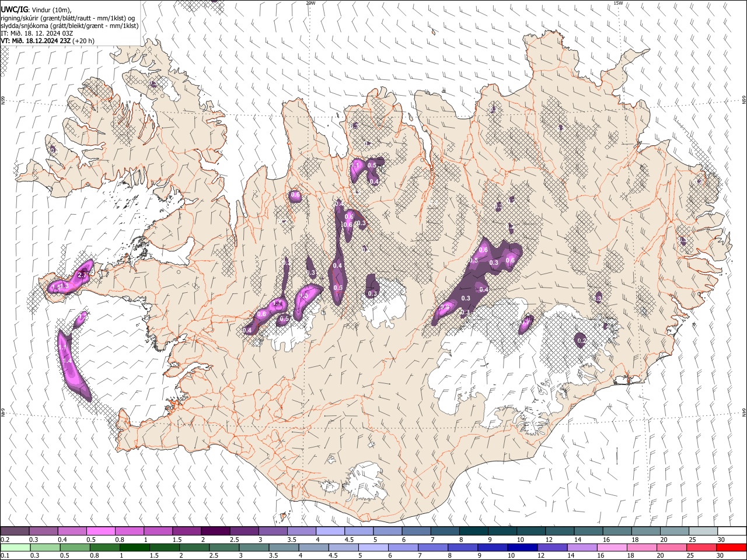Pick the 0.4 orchid swatch, upper legend row
Image resolution: width=747 pixels, height=560 pixels.
tap(72, 531)
